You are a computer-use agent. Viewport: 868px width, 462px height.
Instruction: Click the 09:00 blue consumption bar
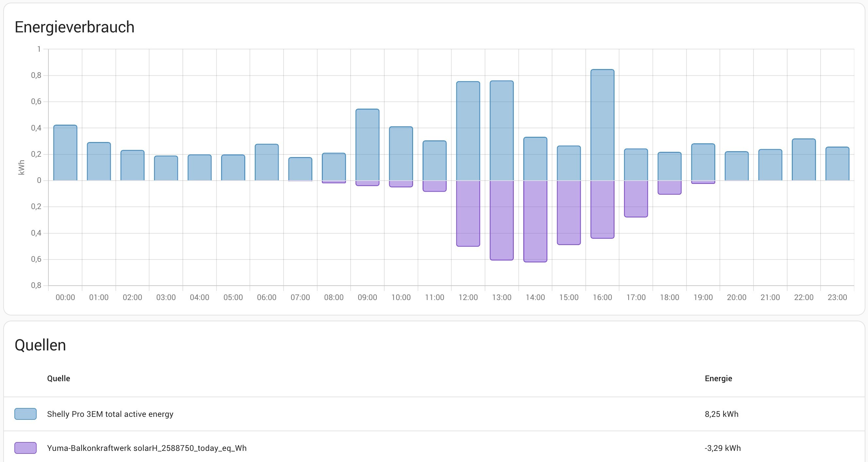(367, 145)
